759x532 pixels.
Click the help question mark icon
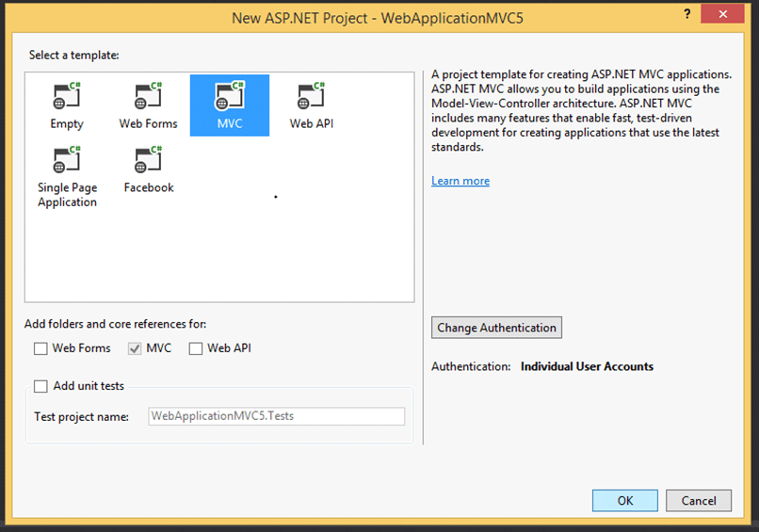tap(687, 13)
